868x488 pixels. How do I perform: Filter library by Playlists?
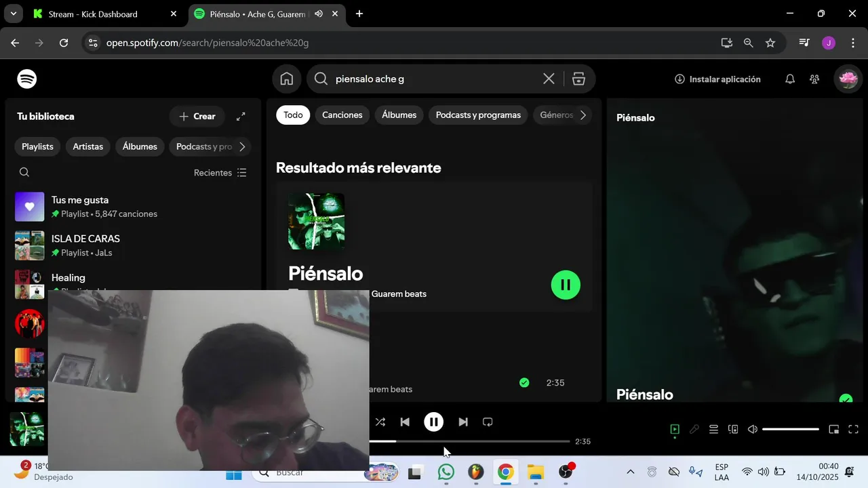[37, 146]
